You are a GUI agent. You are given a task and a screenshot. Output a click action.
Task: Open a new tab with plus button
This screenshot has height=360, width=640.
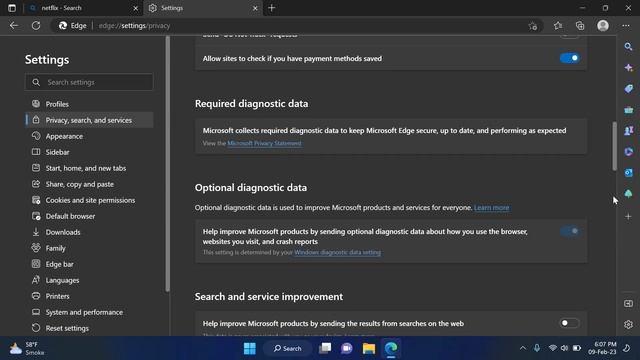(271, 8)
